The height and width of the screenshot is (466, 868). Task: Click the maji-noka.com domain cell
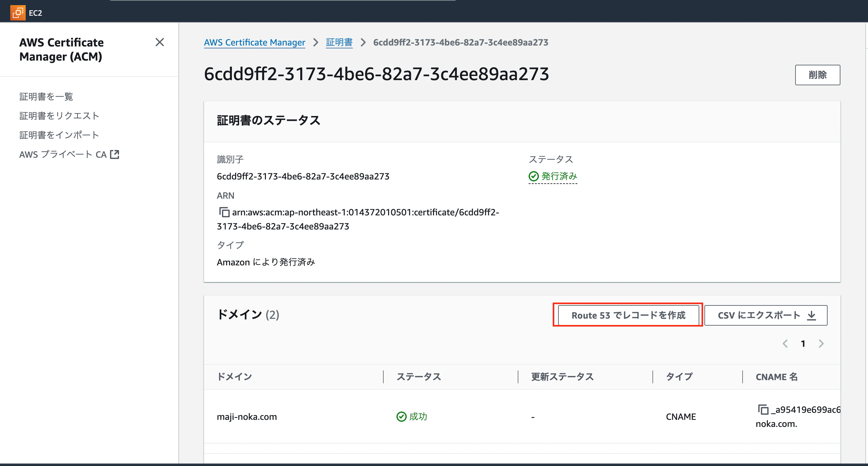tap(247, 417)
